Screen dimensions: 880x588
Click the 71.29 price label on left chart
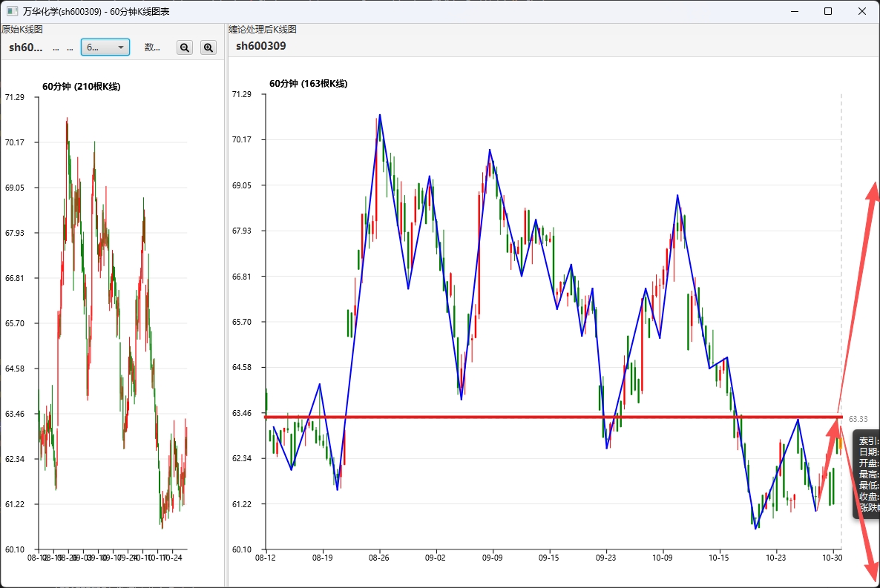(x=15, y=97)
